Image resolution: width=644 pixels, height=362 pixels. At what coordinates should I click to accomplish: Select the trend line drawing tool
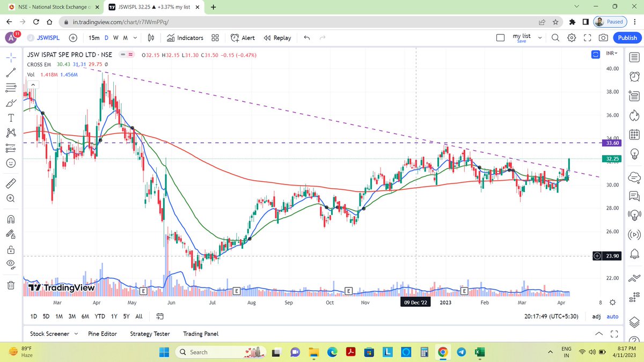[11, 72]
